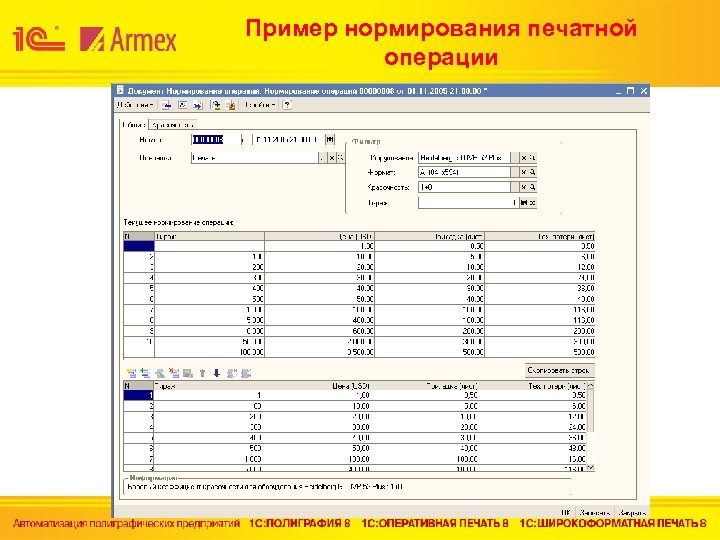Open the selection button of the Формат field

(515, 172)
